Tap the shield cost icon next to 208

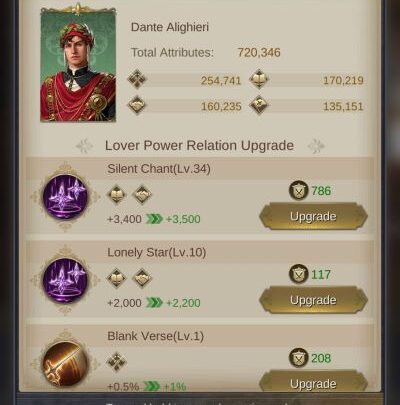click(298, 358)
